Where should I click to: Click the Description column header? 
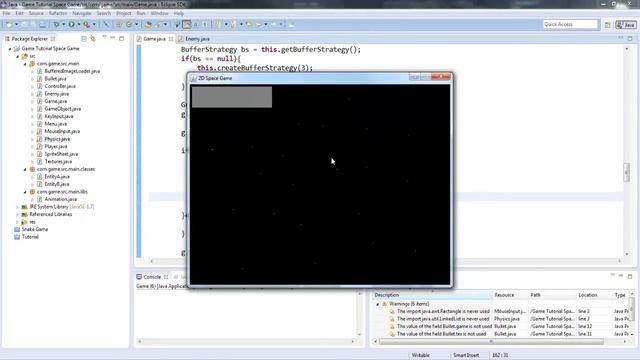[x=432, y=295]
